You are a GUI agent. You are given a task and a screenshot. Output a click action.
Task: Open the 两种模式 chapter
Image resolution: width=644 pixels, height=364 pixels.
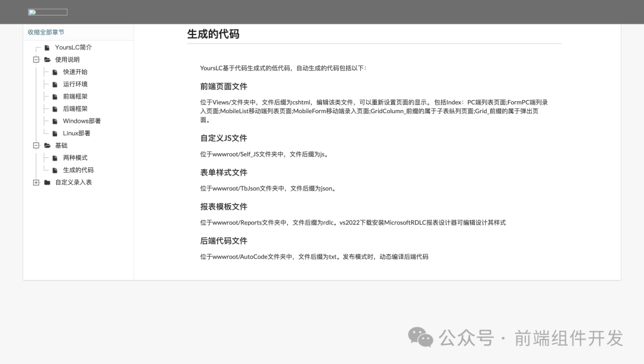(75, 157)
